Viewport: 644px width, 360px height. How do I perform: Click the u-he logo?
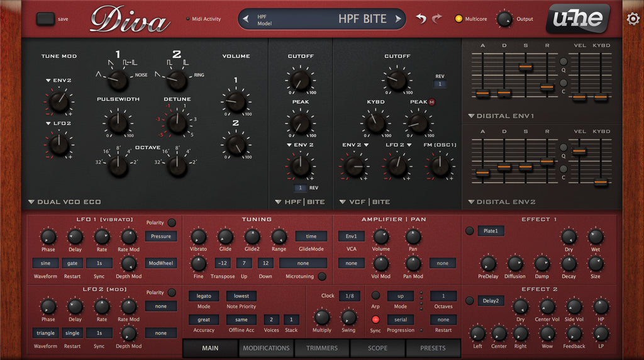(578, 18)
